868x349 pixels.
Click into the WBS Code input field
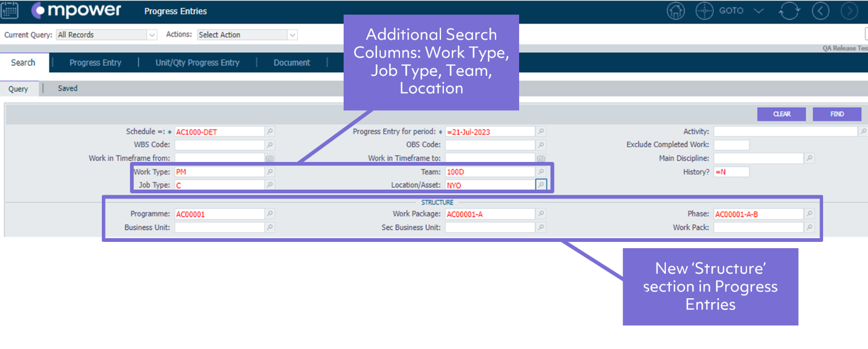tap(219, 145)
